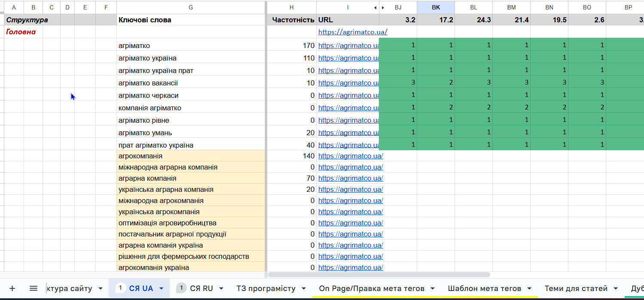Open dropdown of Шаблон мета тегов tab
Screen dimensions: 644x300
point(529,288)
